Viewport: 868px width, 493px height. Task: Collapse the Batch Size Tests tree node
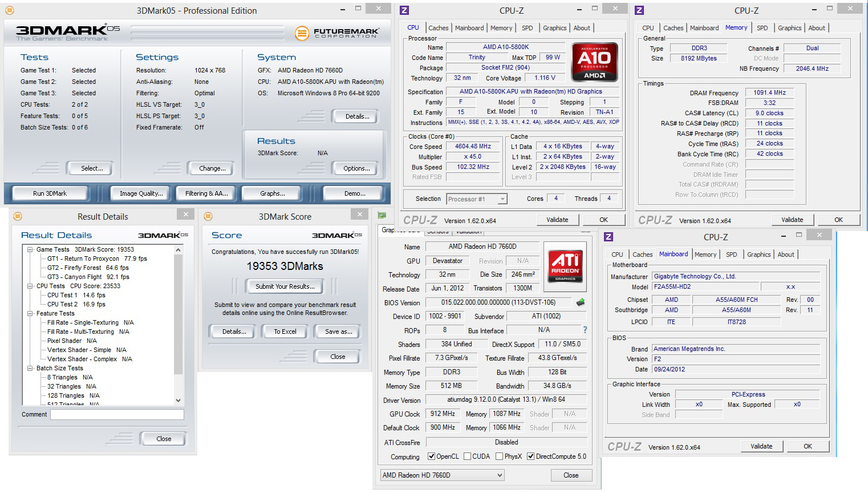[x=30, y=368]
